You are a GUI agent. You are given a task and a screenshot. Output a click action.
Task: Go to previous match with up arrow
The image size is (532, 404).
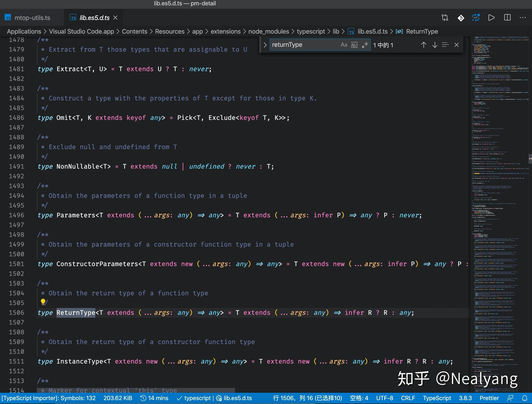click(423, 45)
